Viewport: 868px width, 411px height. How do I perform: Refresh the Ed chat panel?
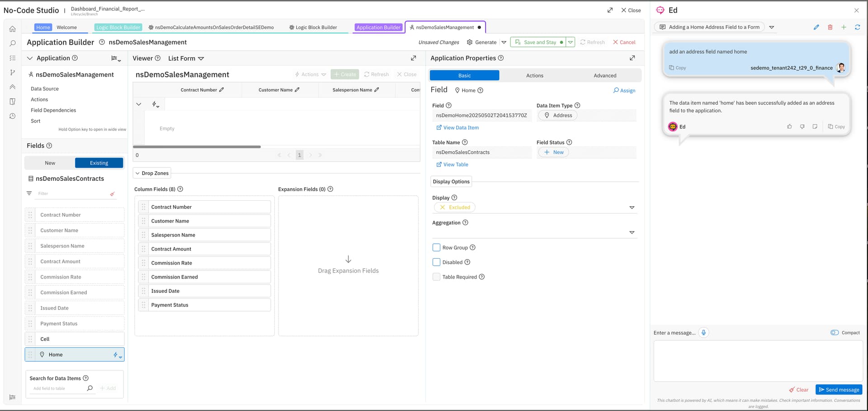click(857, 27)
